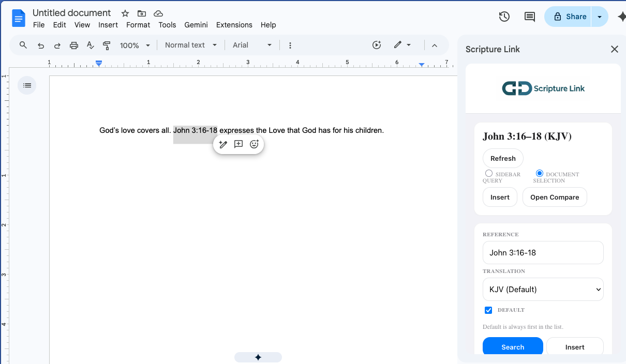This screenshot has width=626, height=364.
Task: Click the Share button
Action: (x=569, y=17)
